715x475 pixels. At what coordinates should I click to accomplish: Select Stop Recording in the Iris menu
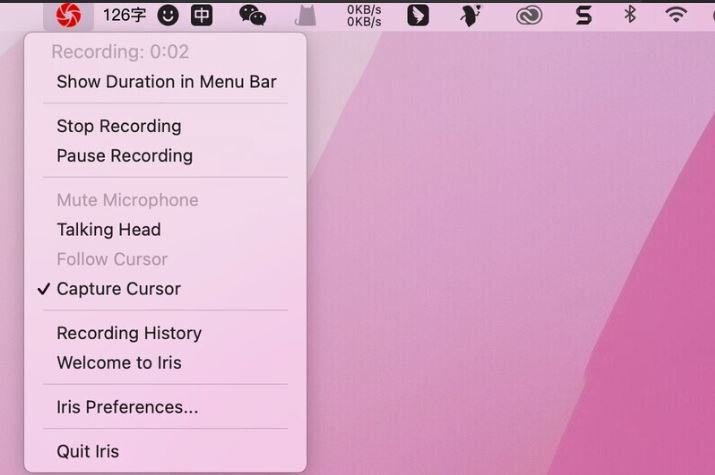[166, 126]
